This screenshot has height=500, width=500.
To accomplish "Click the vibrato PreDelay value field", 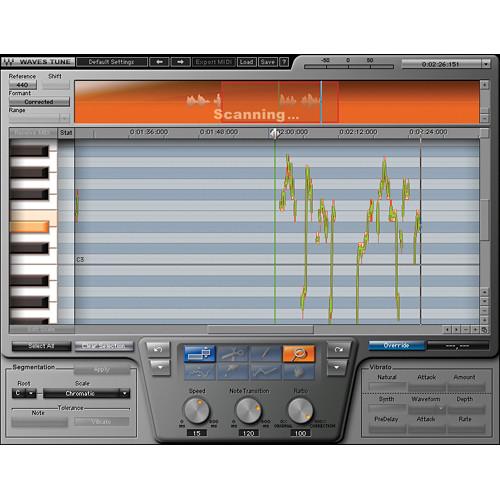I will pyautogui.click(x=387, y=429).
